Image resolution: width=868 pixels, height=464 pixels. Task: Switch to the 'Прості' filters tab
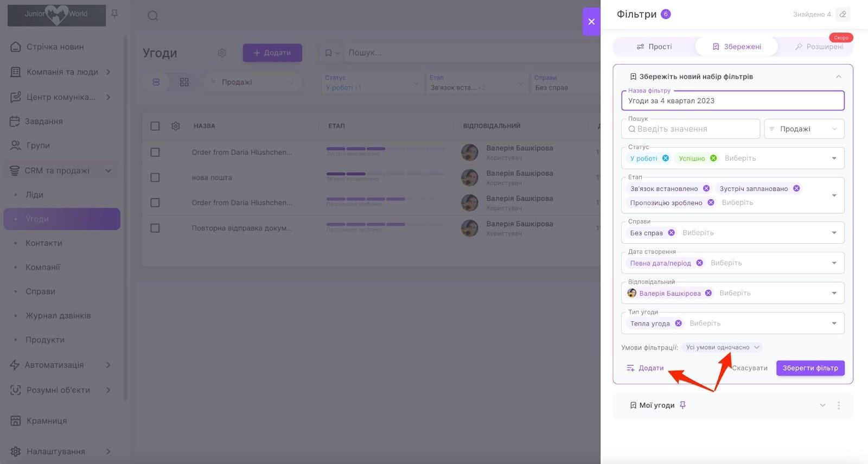click(654, 47)
